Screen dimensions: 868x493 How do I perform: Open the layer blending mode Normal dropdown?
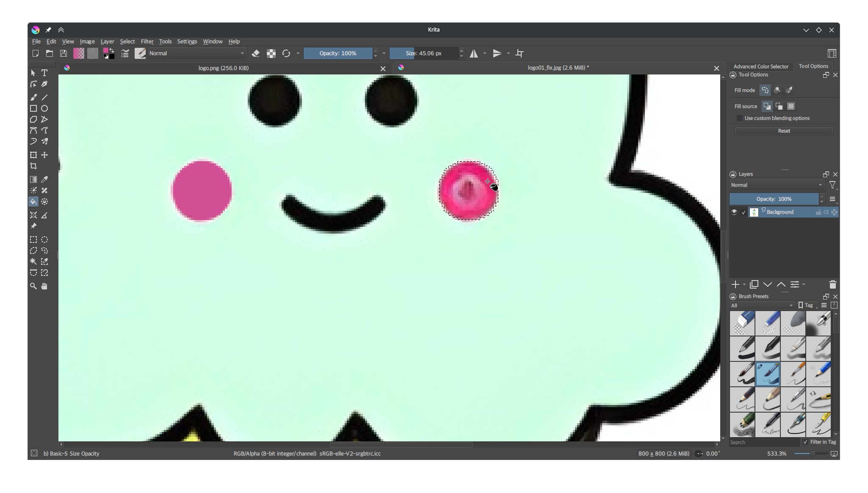(777, 185)
